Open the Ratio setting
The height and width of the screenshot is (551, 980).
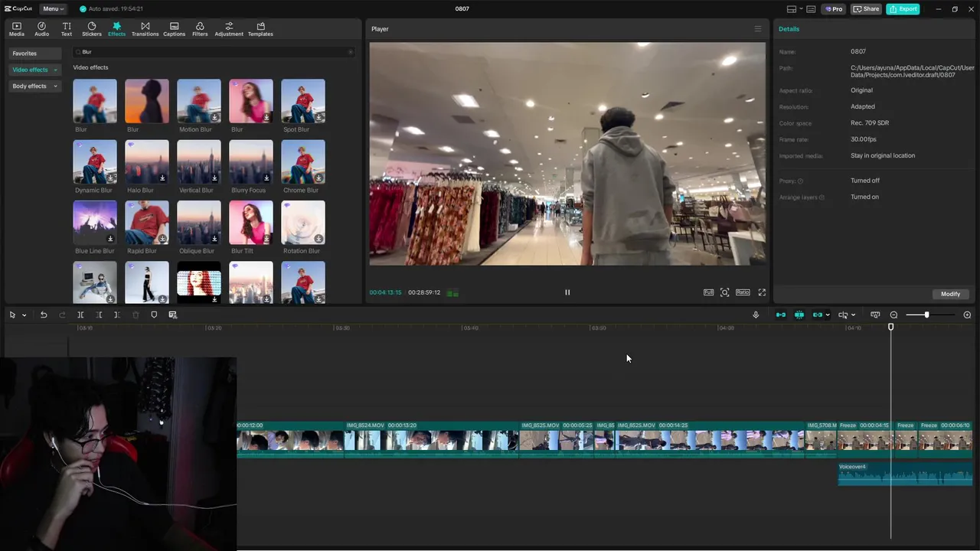[x=743, y=292]
